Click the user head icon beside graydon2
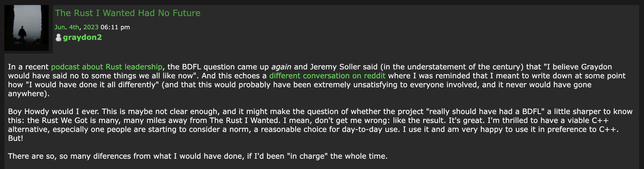644x169 pixels. click(x=58, y=38)
